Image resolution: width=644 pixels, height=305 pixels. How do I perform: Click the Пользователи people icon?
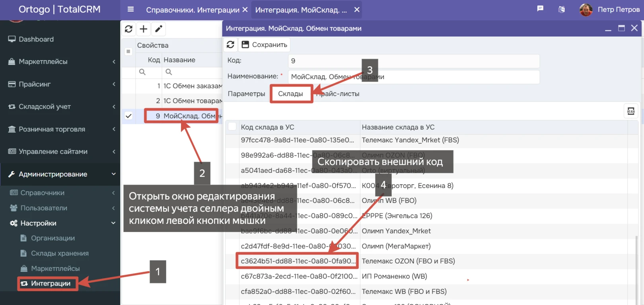[14, 208]
